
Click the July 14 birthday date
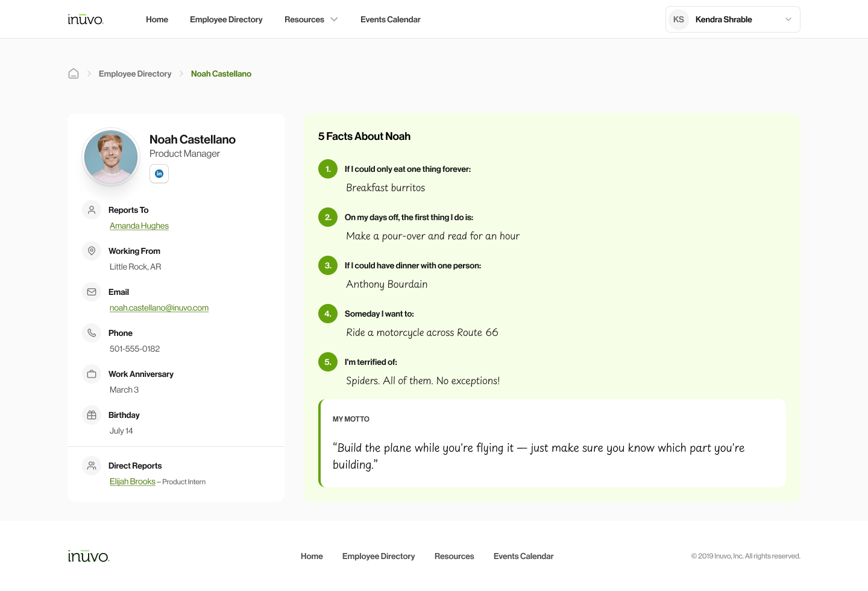coord(121,431)
